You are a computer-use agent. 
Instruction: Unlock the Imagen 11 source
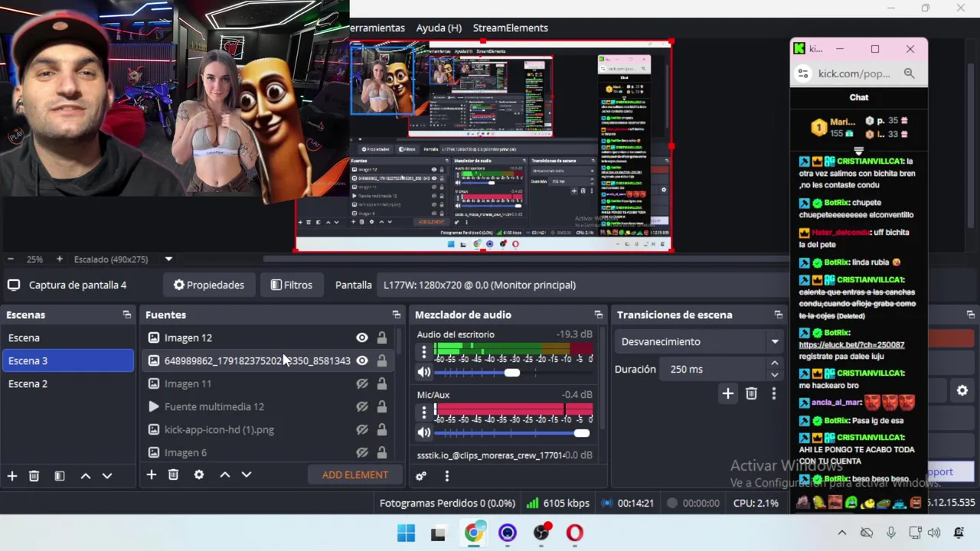click(x=381, y=383)
